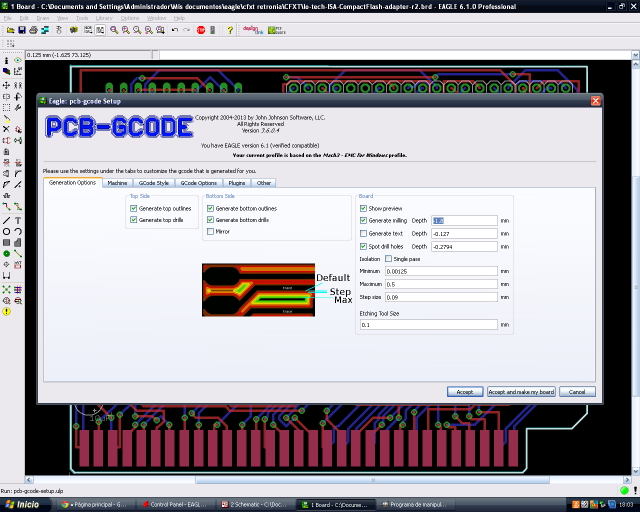This screenshot has width=640, height=512.
Task: Select the Circle drawing tool
Action: (x=6, y=232)
